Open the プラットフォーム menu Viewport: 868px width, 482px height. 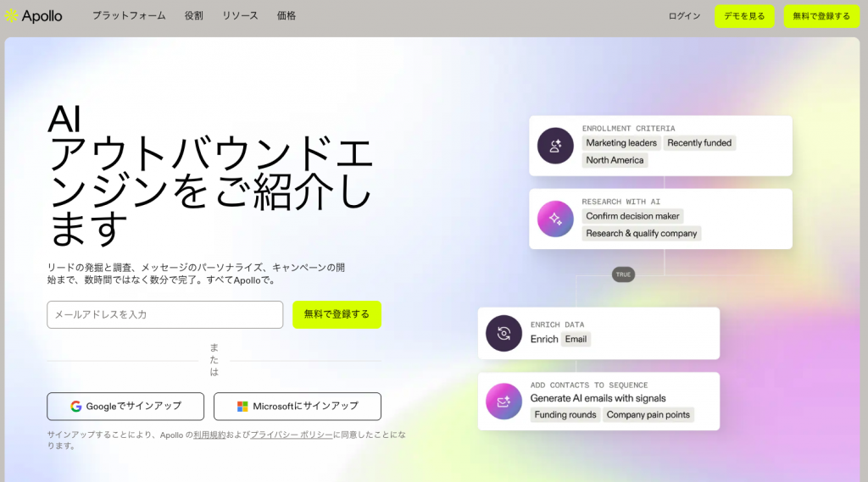[x=129, y=16]
